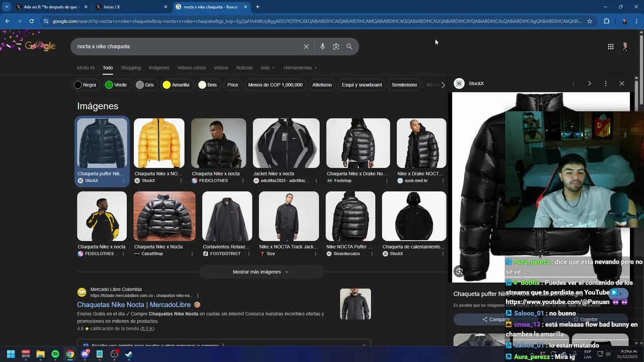The width and height of the screenshot is (644, 362).
Task: Reload the current page
Action: click(31, 21)
